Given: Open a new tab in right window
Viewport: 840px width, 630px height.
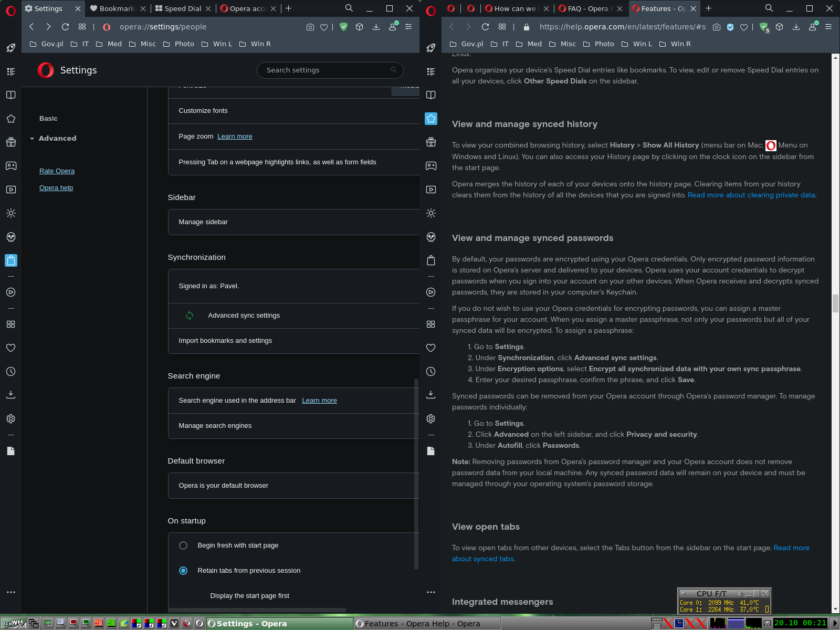Looking at the screenshot, I should pos(709,8).
